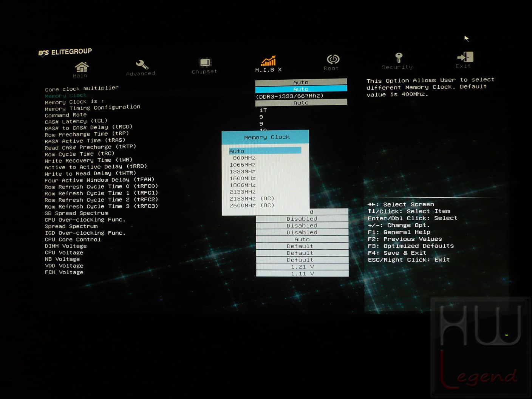Click the Boot tab label
532x399 pixels.
331,68
